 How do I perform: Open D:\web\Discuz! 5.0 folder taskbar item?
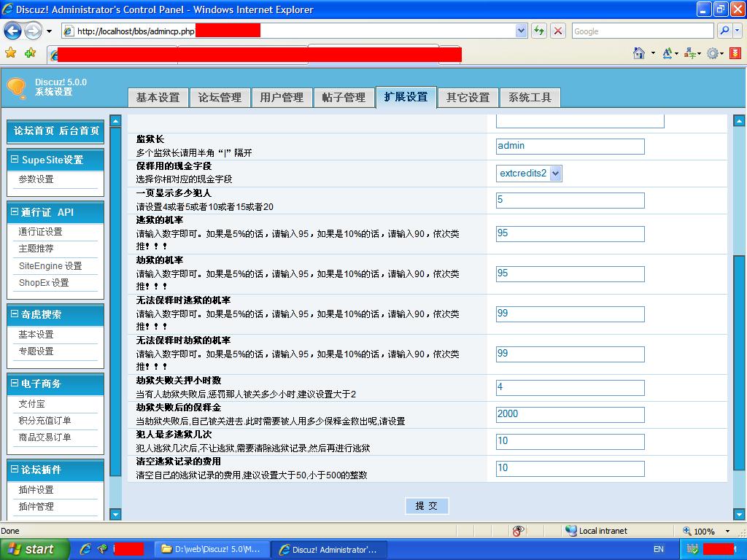point(212,549)
